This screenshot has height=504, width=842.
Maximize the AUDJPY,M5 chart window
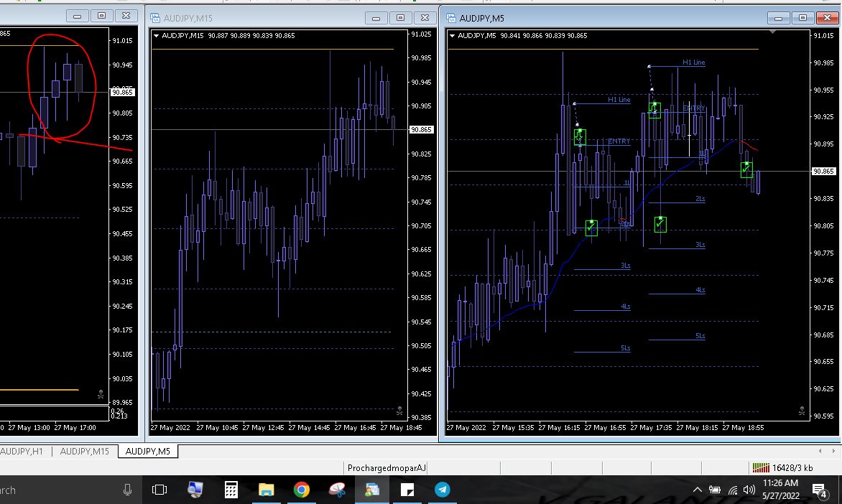pos(802,18)
